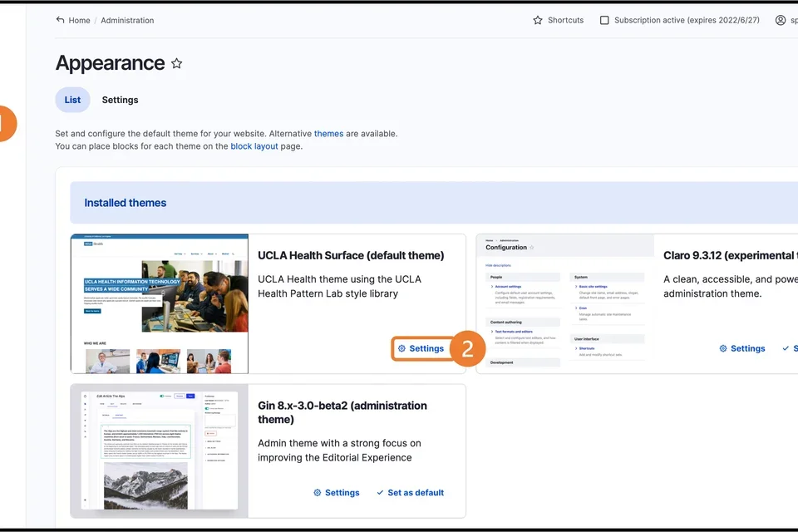Image resolution: width=798 pixels, height=532 pixels.
Task: Click the user account avatar icon
Action: (781, 20)
